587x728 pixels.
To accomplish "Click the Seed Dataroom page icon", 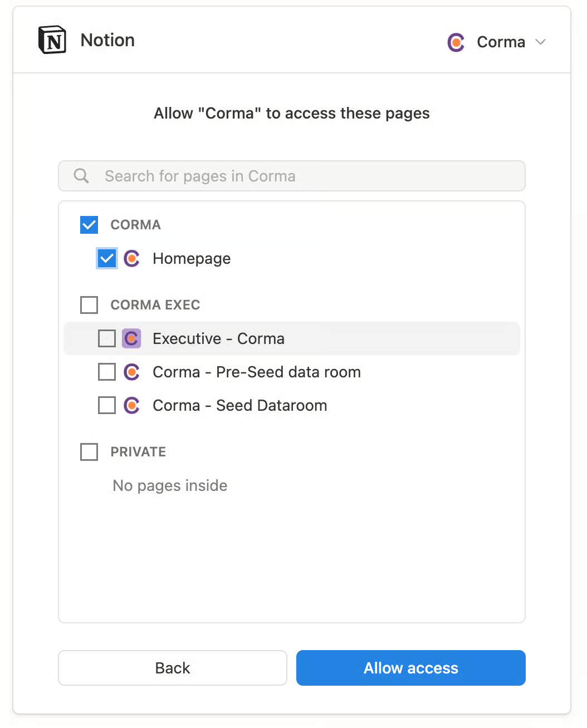I will [x=131, y=405].
